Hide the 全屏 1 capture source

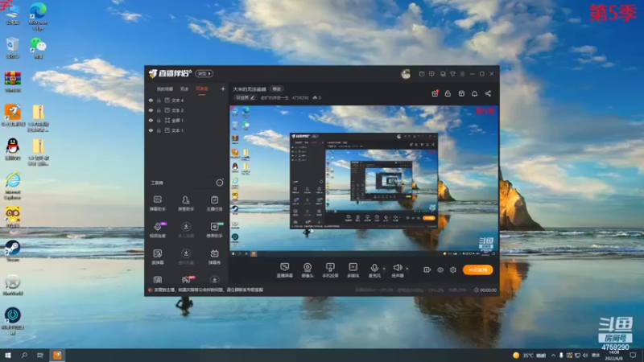click(x=151, y=120)
